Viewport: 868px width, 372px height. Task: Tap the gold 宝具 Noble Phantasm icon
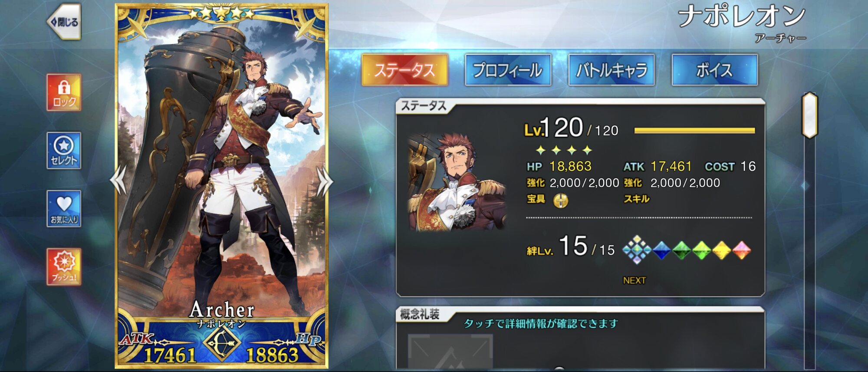click(x=561, y=201)
